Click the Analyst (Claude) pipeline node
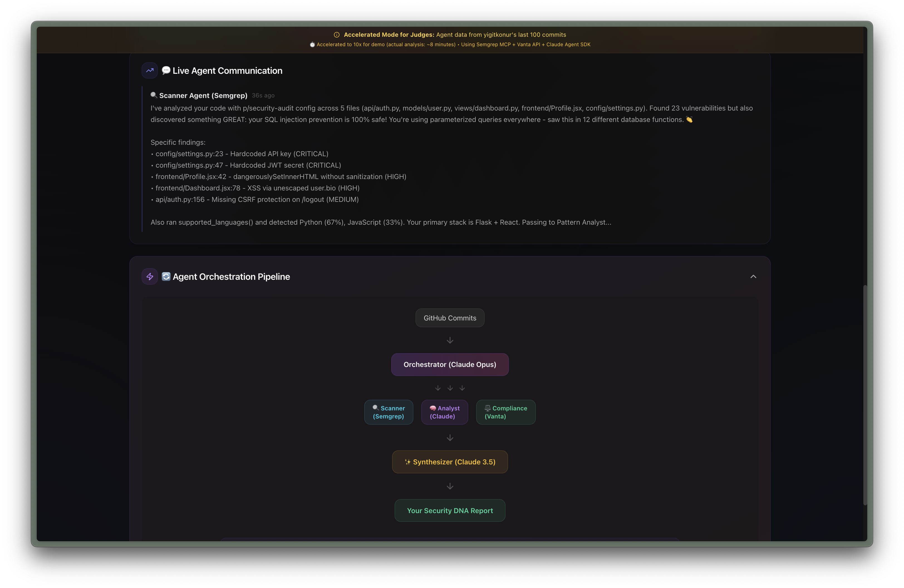904x588 pixels. pos(444,412)
